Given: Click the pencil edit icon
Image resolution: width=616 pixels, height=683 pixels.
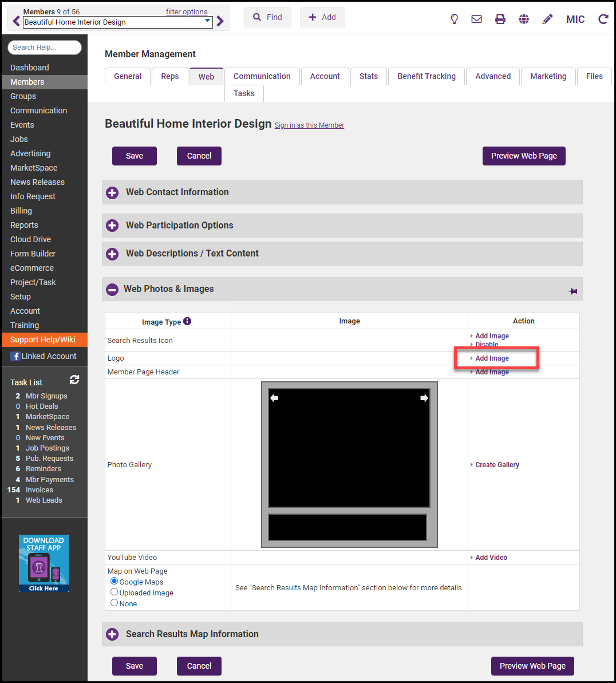Looking at the screenshot, I should click(x=547, y=19).
